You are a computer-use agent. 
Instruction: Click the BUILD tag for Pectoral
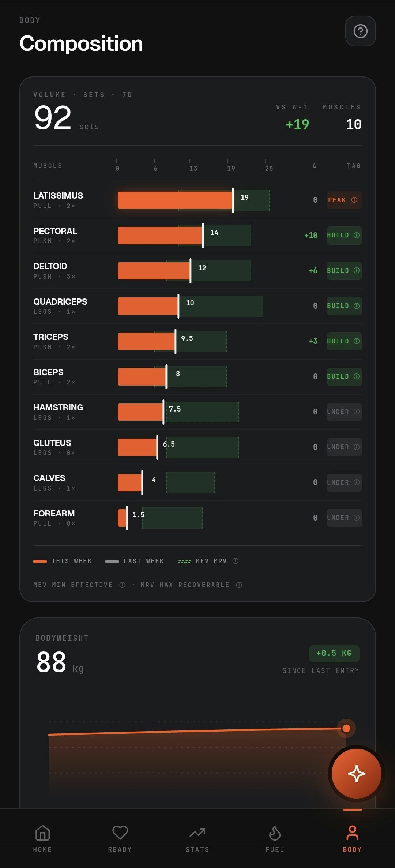(344, 235)
